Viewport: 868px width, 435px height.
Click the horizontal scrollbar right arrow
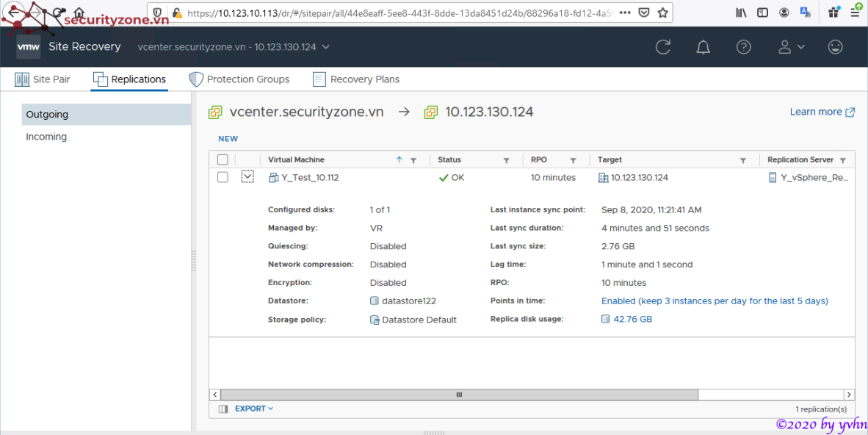pyautogui.click(x=849, y=395)
